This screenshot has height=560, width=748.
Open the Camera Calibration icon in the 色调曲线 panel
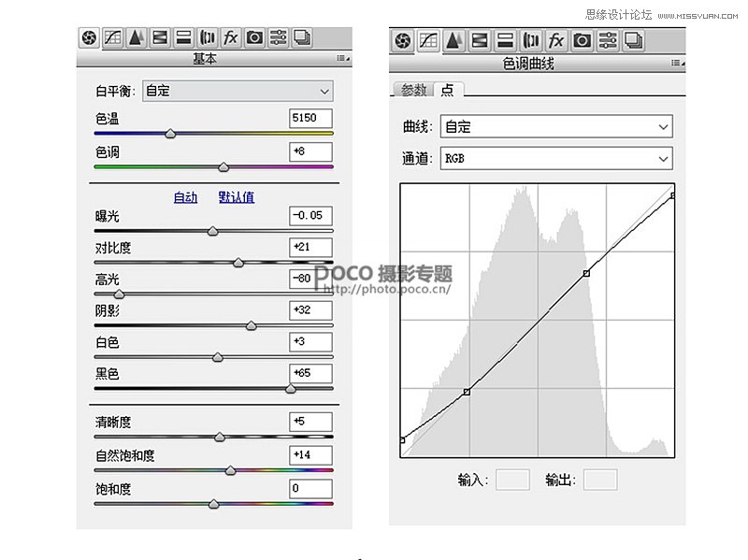(582, 40)
